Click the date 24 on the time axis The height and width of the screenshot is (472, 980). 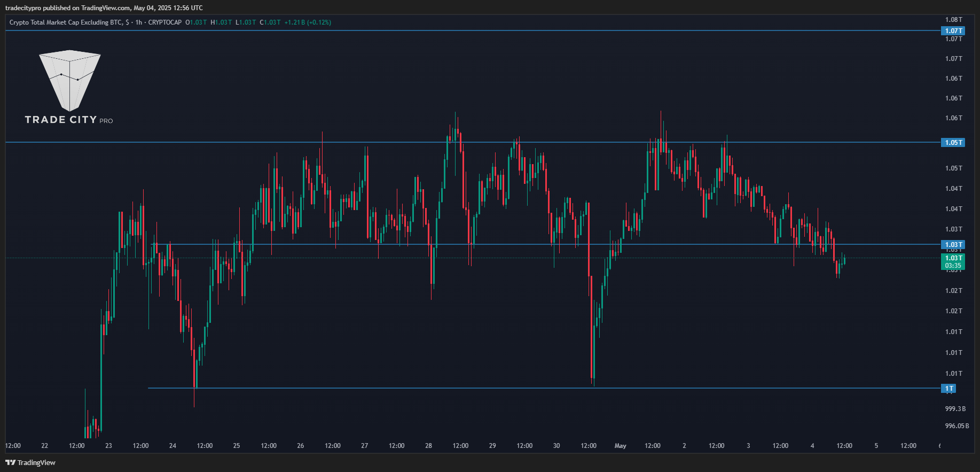[x=173, y=446]
